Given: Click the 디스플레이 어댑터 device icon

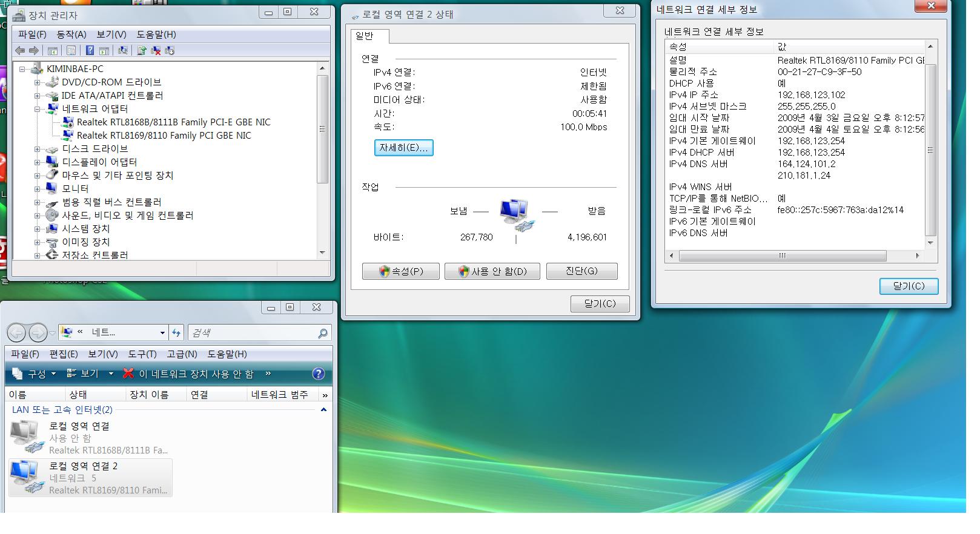Looking at the screenshot, I should [52, 162].
